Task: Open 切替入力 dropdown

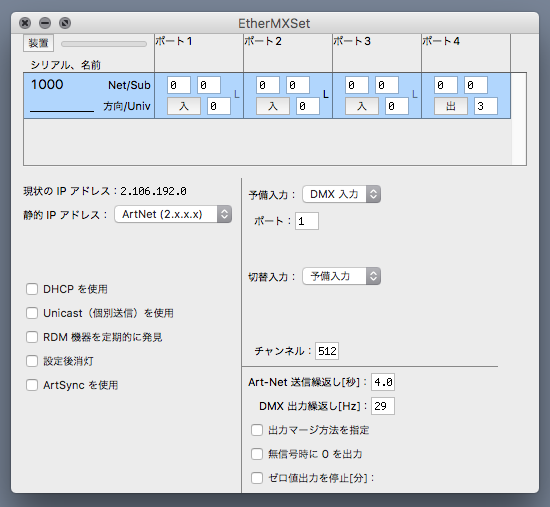Action: coord(342,276)
